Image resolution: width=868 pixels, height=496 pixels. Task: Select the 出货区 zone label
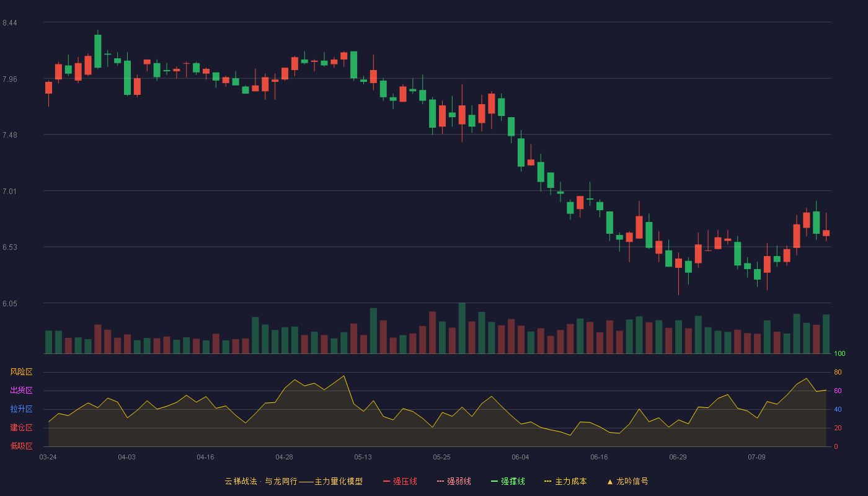(21, 391)
